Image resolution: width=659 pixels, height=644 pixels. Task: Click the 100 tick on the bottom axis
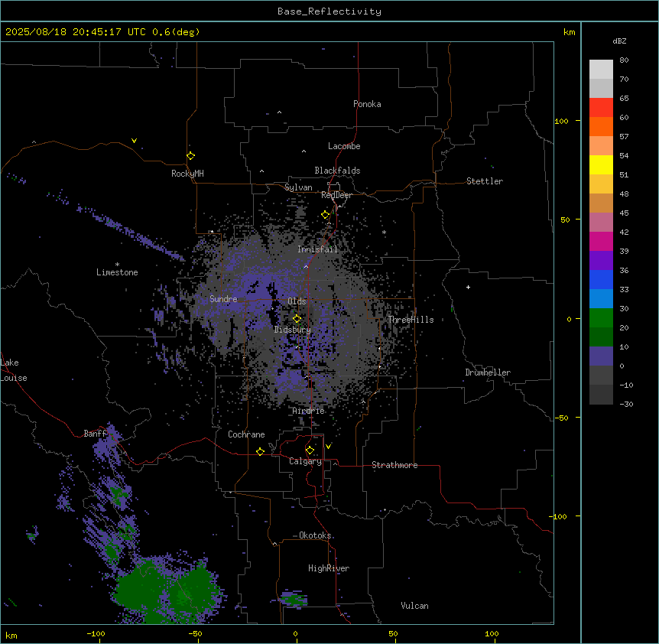[x=492, y=633]
